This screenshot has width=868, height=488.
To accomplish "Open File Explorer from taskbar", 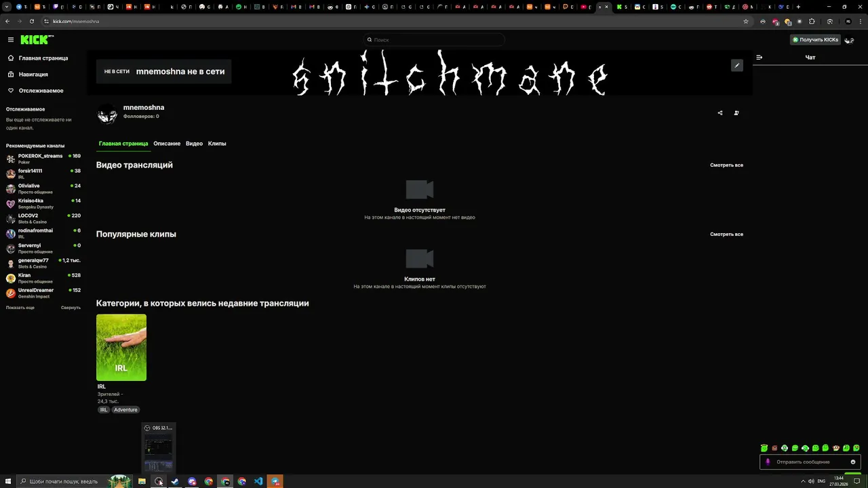I will (142, 481).
